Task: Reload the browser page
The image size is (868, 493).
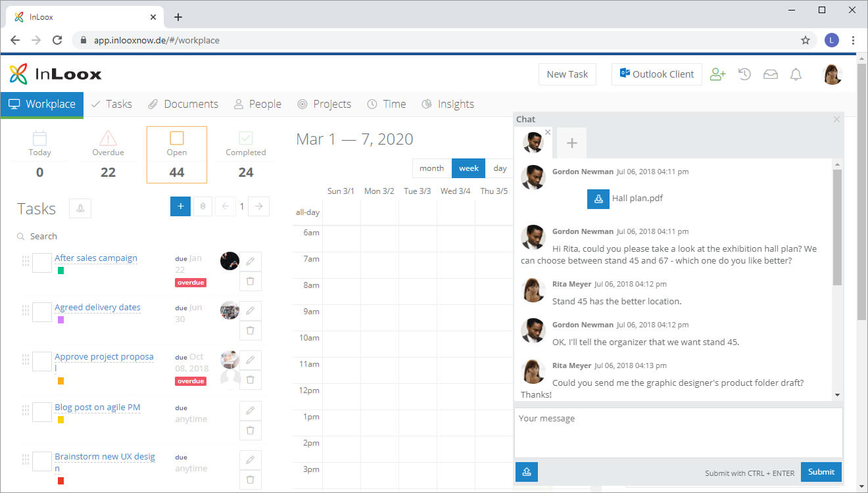Action: point(57,40)
